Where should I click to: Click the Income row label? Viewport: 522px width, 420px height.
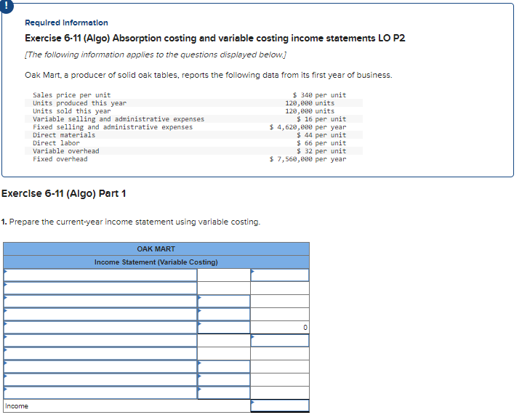click(17, 406)
